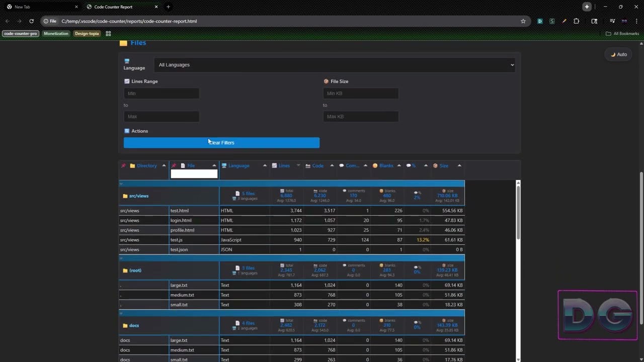Image resolution: width=644 pixels, height=362 pixels.
Task: Click the sort arrow on Blanks column
Action: [x=399, y=165]
